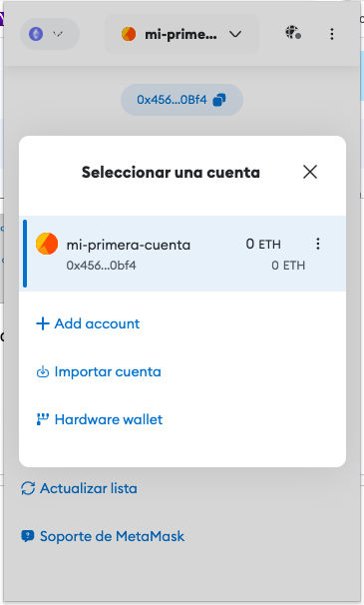The image size is (364, 605).
Task: Open Soporte de MetaMask link
Action: click(x=103, y=536)
